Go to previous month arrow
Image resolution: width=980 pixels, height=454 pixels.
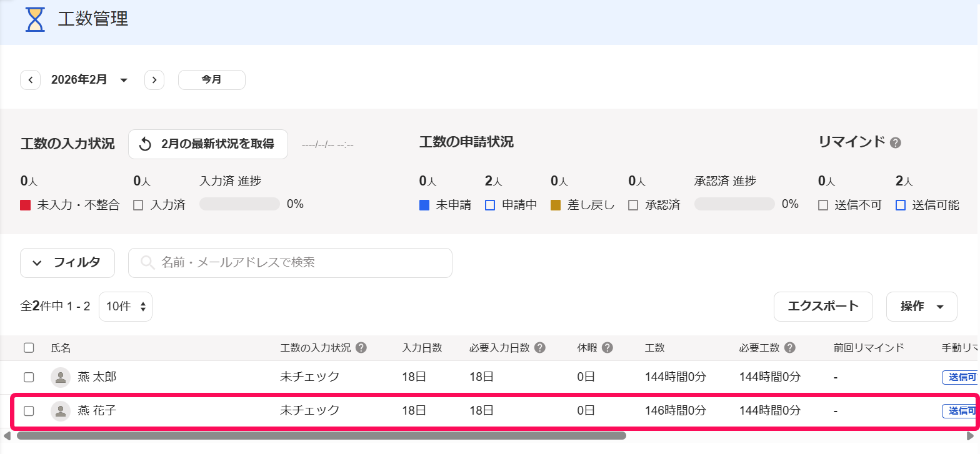pos(31,80)
